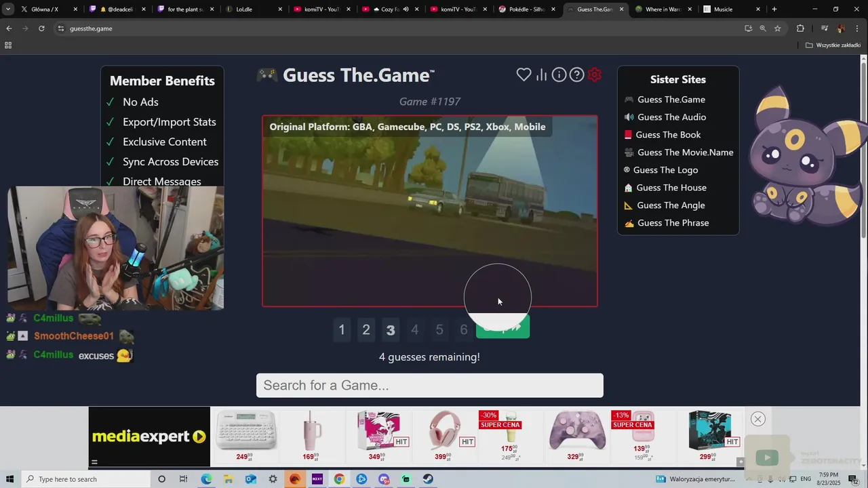Focus the Search for a Game field
The image size is (868, 488).
[430, 386]
